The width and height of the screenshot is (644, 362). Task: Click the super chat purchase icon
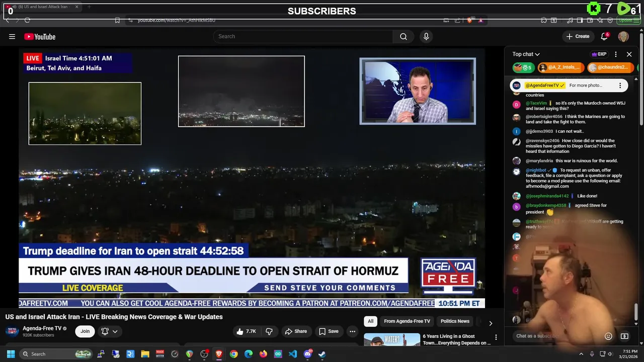(624, 336)
